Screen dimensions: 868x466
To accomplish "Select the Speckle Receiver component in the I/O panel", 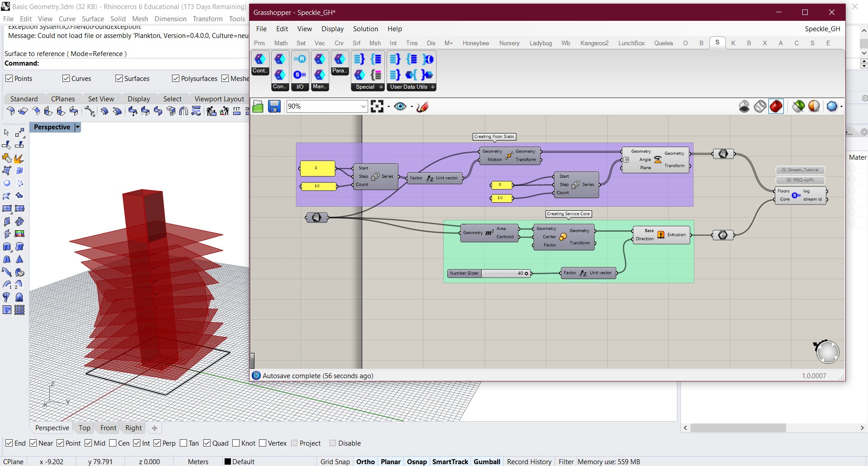I will 300,59.
